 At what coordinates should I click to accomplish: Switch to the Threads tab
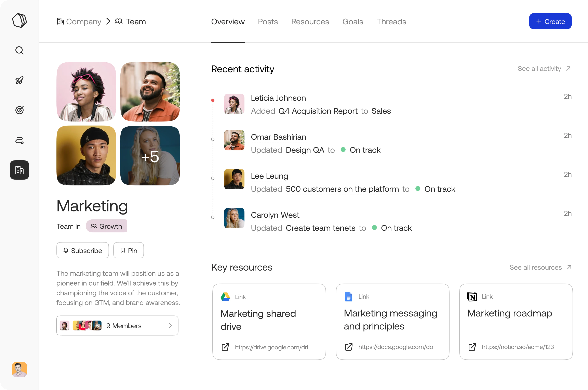point(391,22)
